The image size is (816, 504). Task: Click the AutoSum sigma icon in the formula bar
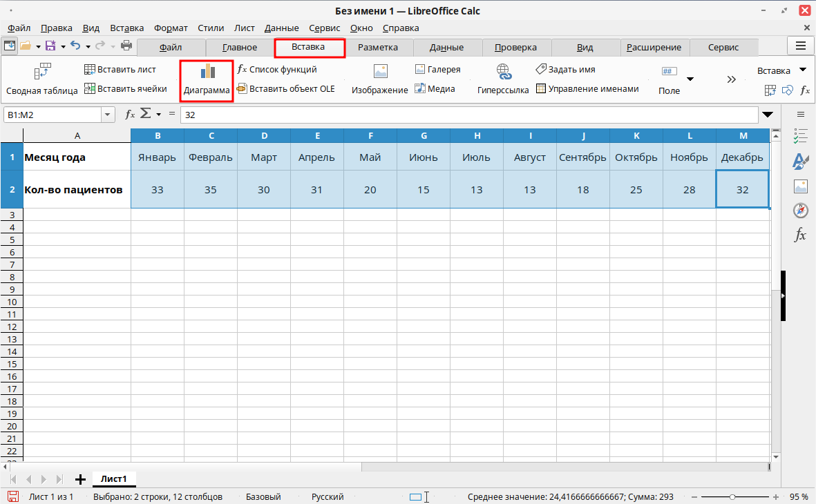point(146,115)
